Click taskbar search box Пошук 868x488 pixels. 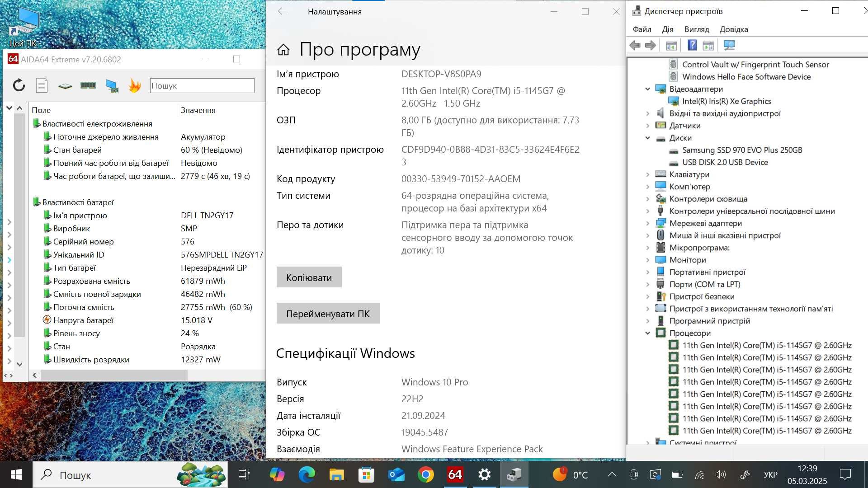click(x=130, y=474)
